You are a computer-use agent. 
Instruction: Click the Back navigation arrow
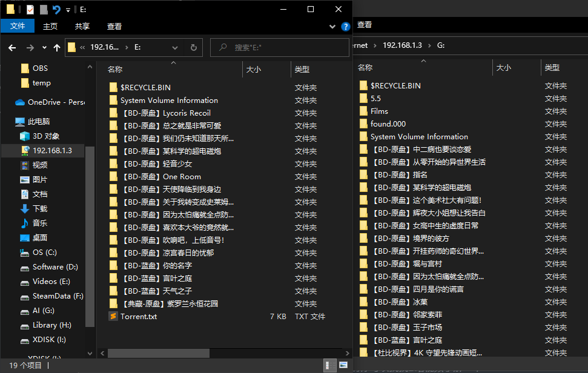pos(12,47)
